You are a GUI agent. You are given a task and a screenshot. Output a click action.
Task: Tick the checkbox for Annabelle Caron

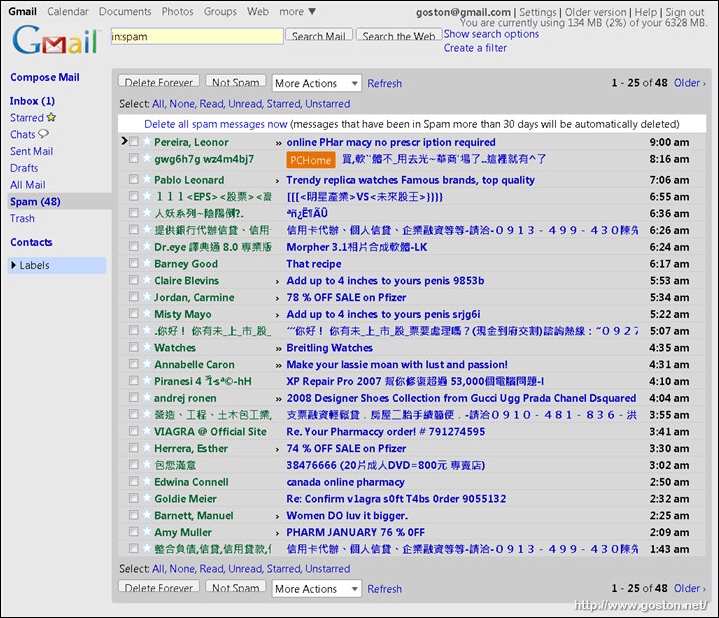pos(133,364)
